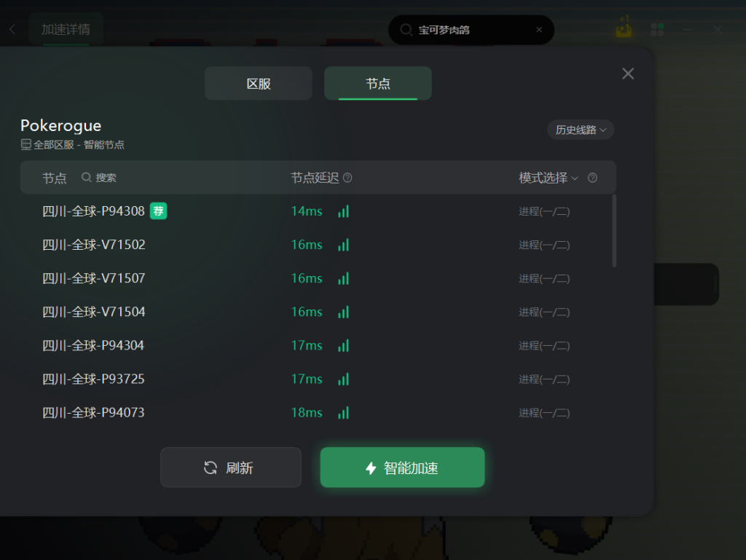
Task: Click the help icon beside 模式选择
Action: coord(592,178)
